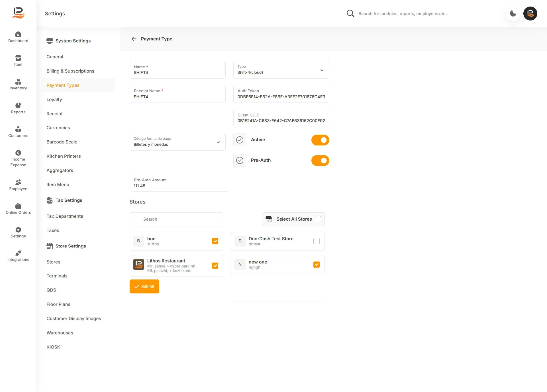Open the profile avatar menu
The height and width of the screenshot is (392, 547).
(530, 13)
